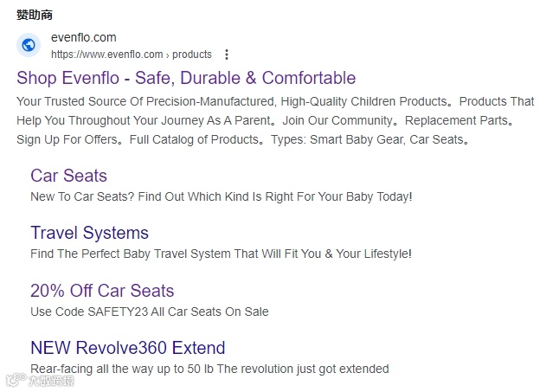Image resolution: width=559 pixels, height=392 pixels.
Task: Click the evenflo.com site name
Action: click(x=84, y=37)
